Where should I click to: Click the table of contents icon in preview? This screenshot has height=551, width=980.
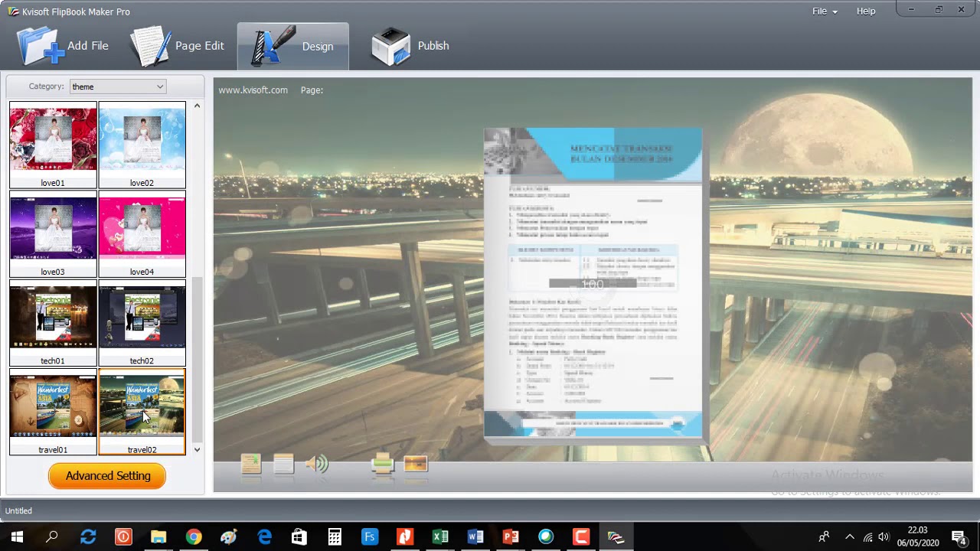point(283,464)
